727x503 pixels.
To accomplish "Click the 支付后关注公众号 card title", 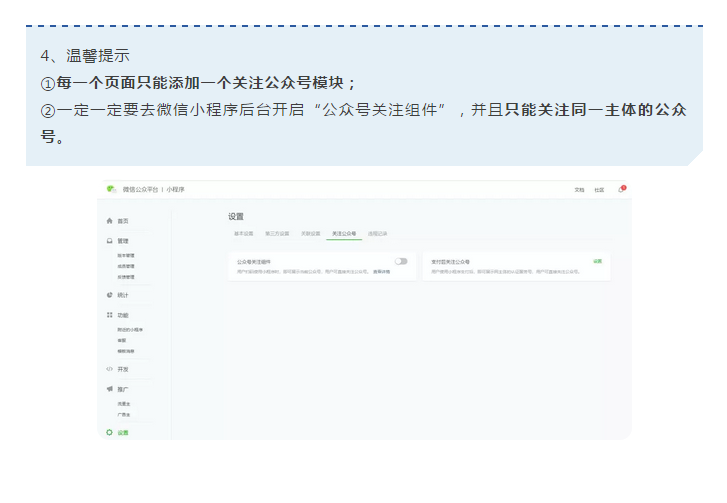I will coord(450,262).
